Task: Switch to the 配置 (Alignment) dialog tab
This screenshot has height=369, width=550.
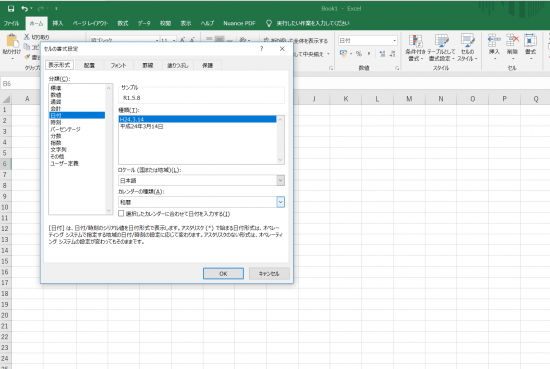Action: [89, 65]
